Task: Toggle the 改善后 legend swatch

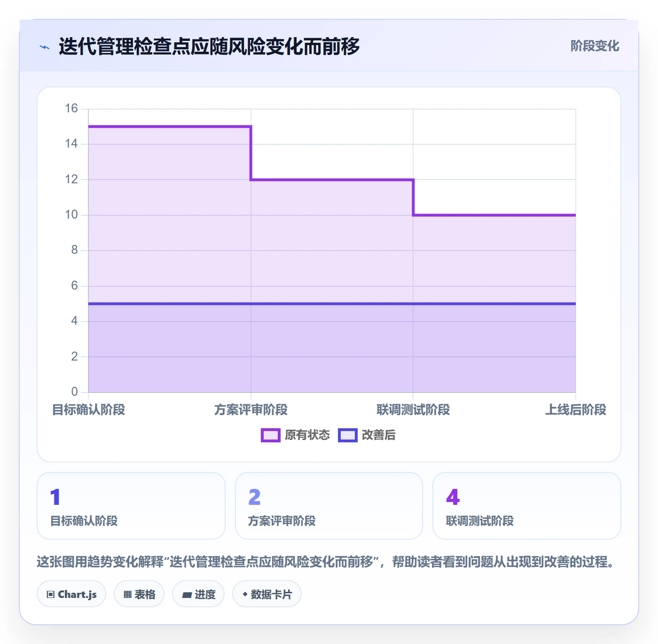Action: pos(347,435)
